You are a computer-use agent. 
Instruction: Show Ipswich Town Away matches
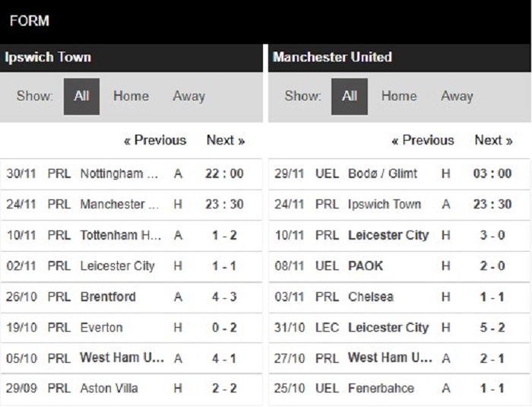[x=189, y=96]
